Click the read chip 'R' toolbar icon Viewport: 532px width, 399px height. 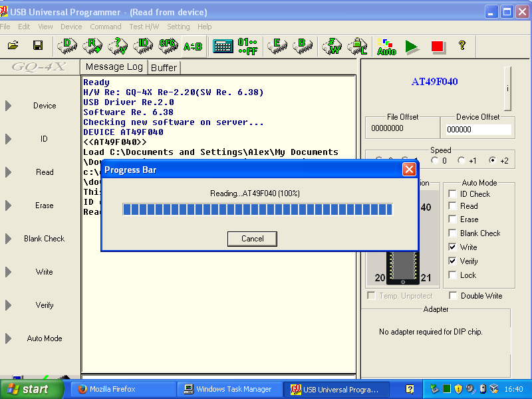pyautogui.click(x=92, y=46)
